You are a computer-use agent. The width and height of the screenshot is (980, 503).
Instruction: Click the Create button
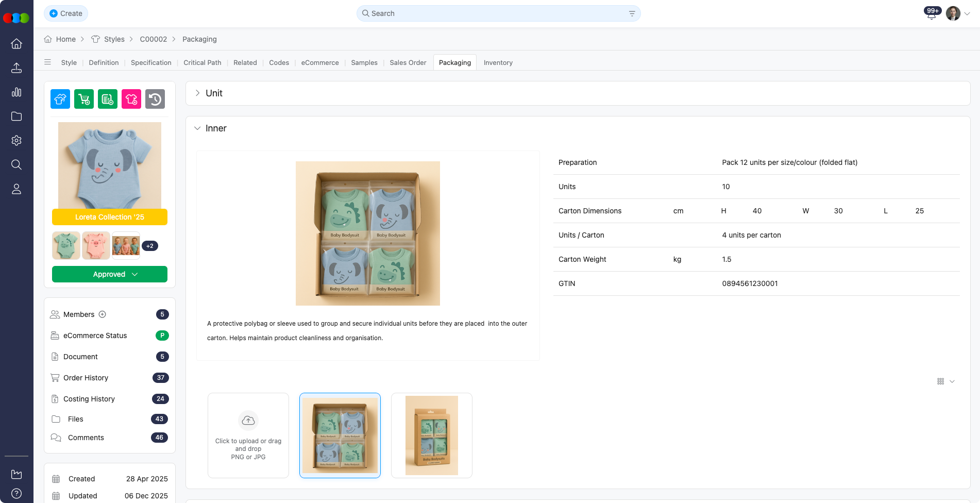pyautogui.click(x=65, y=13)
